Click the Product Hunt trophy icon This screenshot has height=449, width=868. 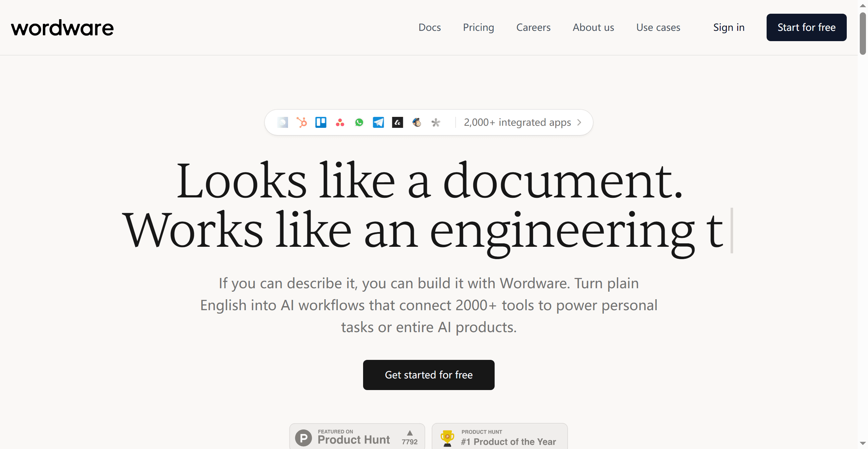tap(447, 438)
